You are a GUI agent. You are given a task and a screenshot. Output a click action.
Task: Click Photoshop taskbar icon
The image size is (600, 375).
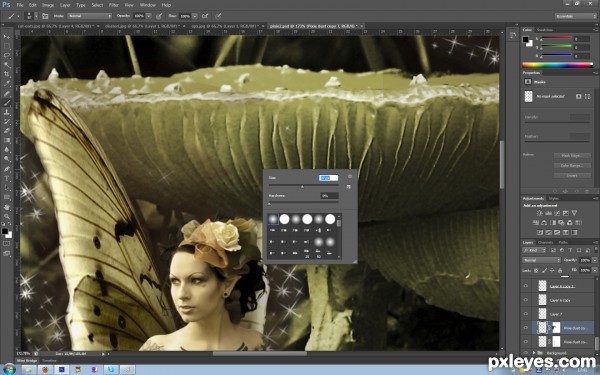62,369
